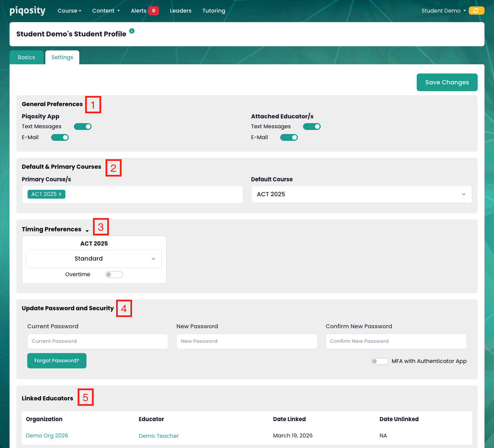This screenshot has width=494, height=448.
Task: Toggle Attached Educator Text Messages switch
Action: coord(312,127)
